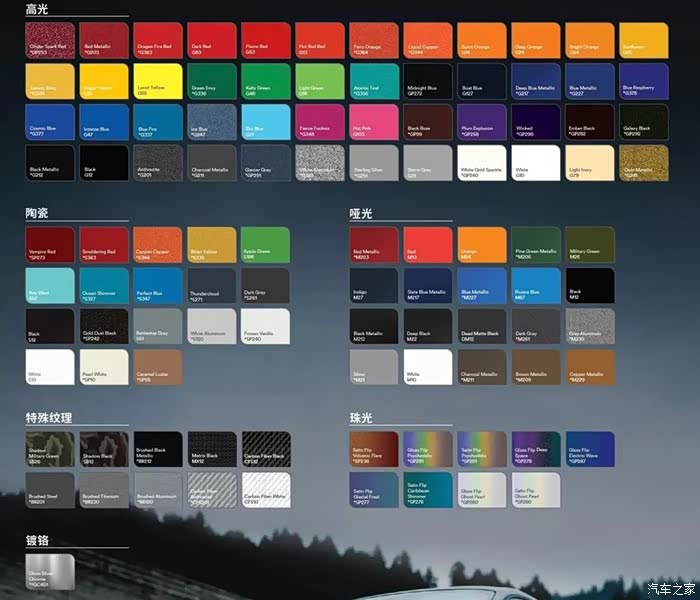This screenshot has height=600, width=700.
Task: Choose the Midnight Blue gloss swatch
Action: coord(428,81)
